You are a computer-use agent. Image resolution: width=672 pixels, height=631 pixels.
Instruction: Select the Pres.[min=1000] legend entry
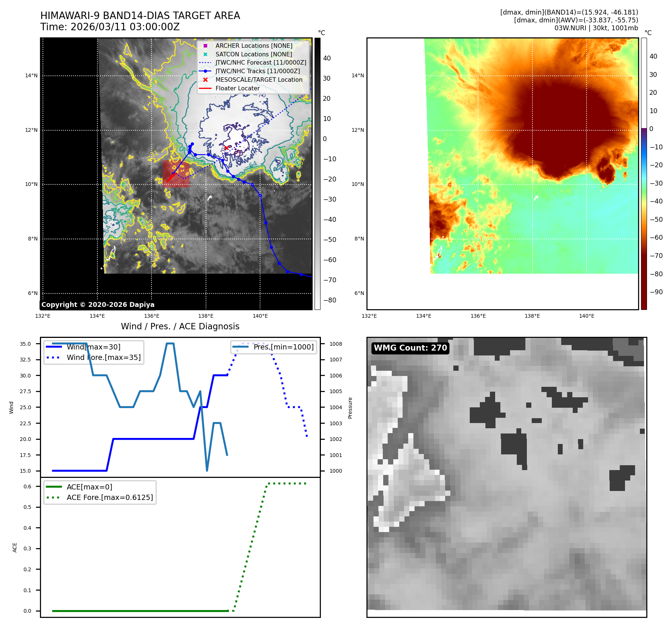[x=283, y=347]
